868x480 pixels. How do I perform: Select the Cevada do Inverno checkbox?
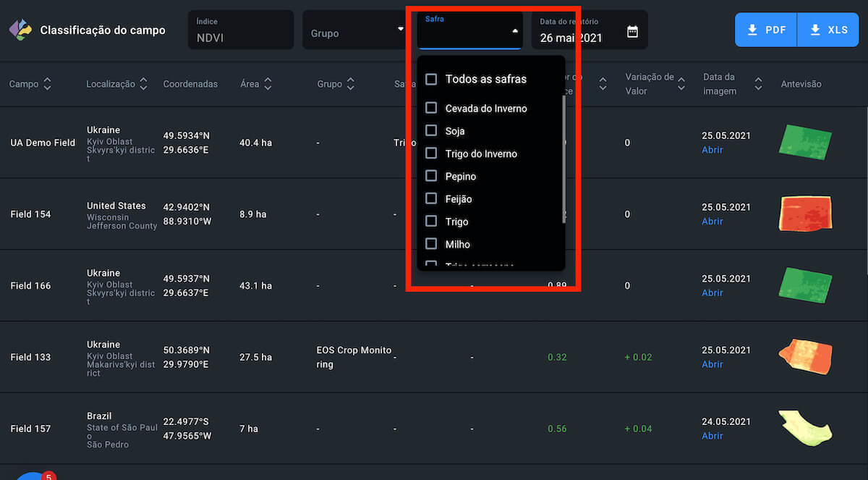pos(431,108)
